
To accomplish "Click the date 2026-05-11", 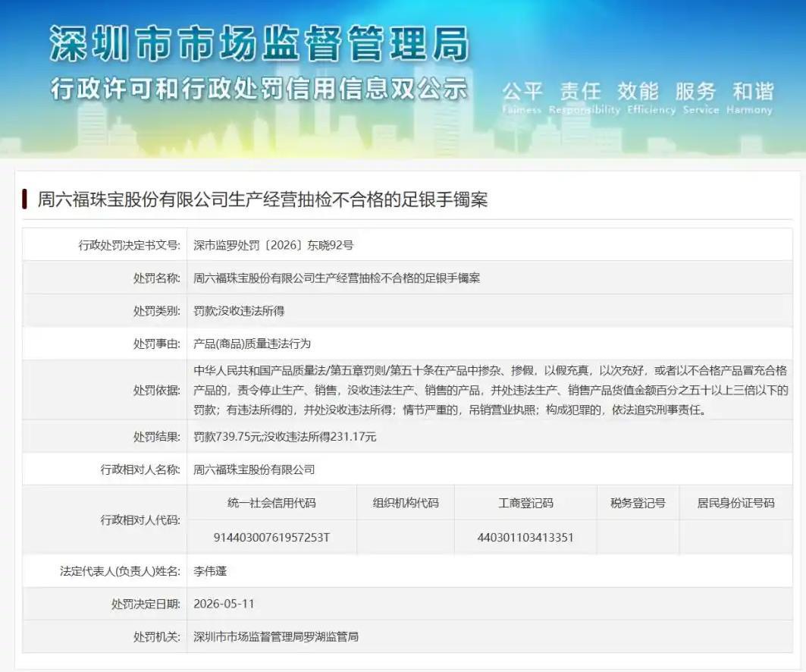I will (224, 604).
